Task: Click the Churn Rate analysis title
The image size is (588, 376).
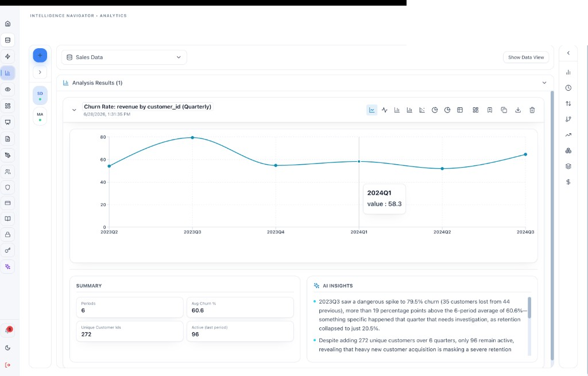Action: (x=148, y=107)
